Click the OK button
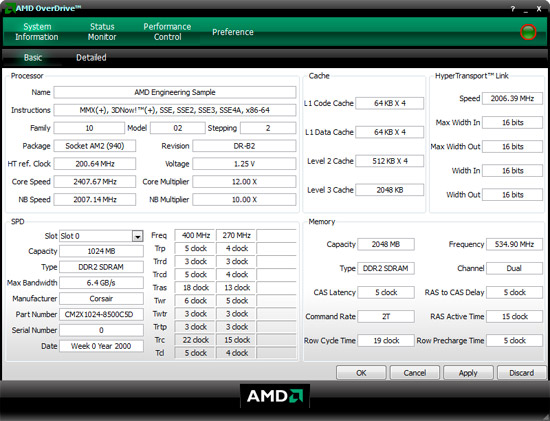The width and height of the screenshot is (550, 421). coord(361,373)
